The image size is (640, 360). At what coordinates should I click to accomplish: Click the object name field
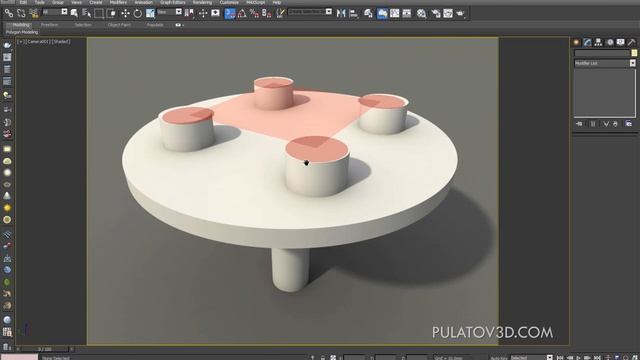602,53
